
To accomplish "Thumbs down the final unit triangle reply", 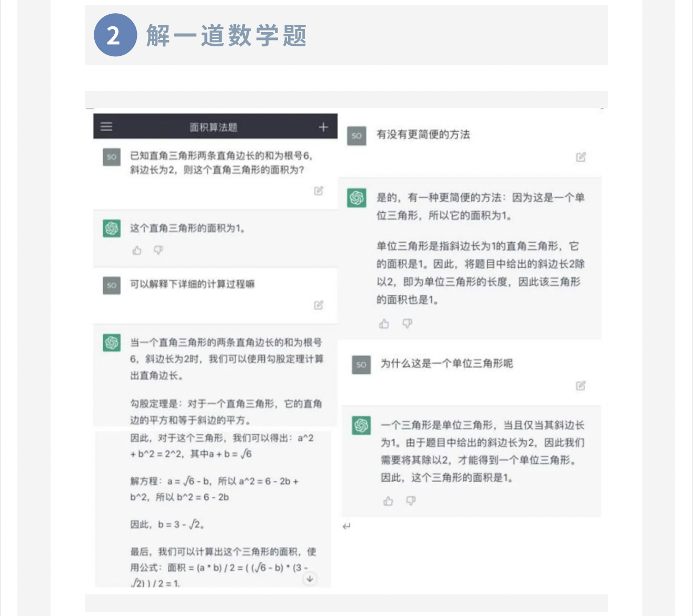I will (x=410, y=501).
